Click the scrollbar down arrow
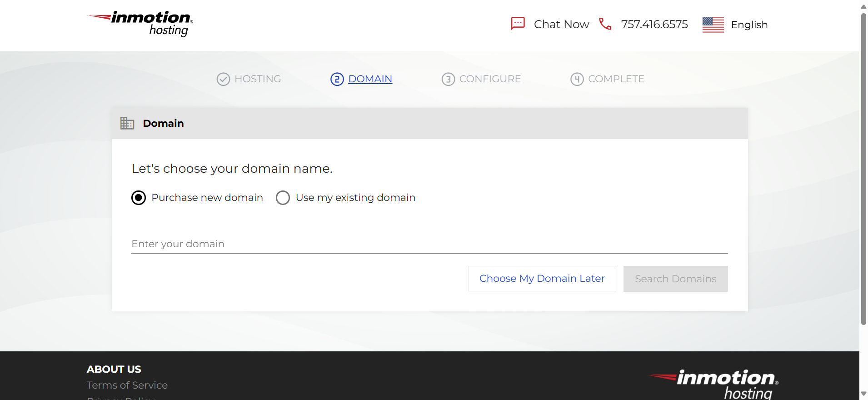 click(863, 394)
